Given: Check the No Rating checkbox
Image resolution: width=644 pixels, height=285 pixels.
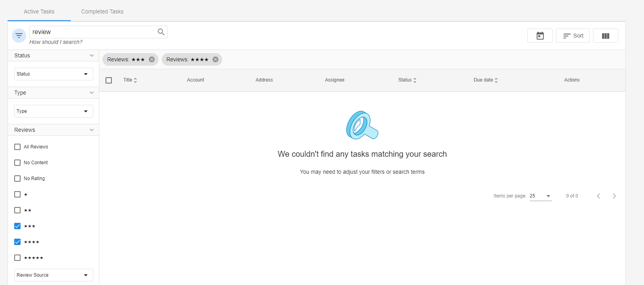Looking at the screenshot, I should coord(17,179).
